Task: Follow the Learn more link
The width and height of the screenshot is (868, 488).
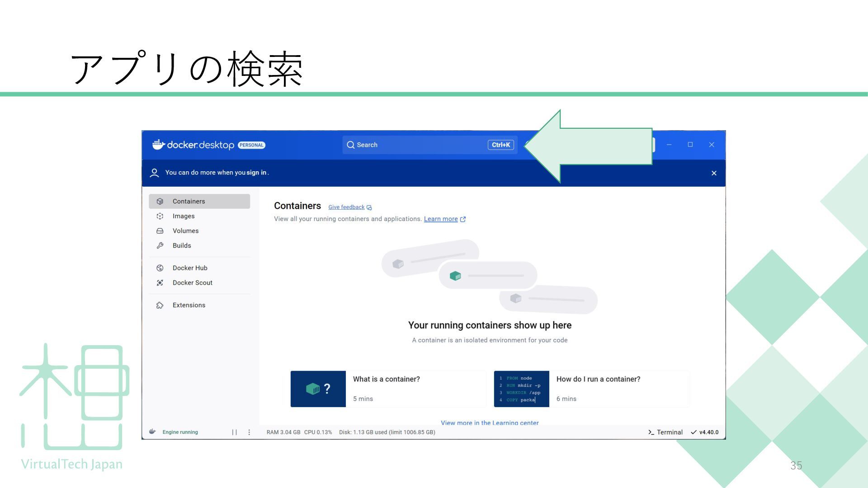Action: [441, 219]
